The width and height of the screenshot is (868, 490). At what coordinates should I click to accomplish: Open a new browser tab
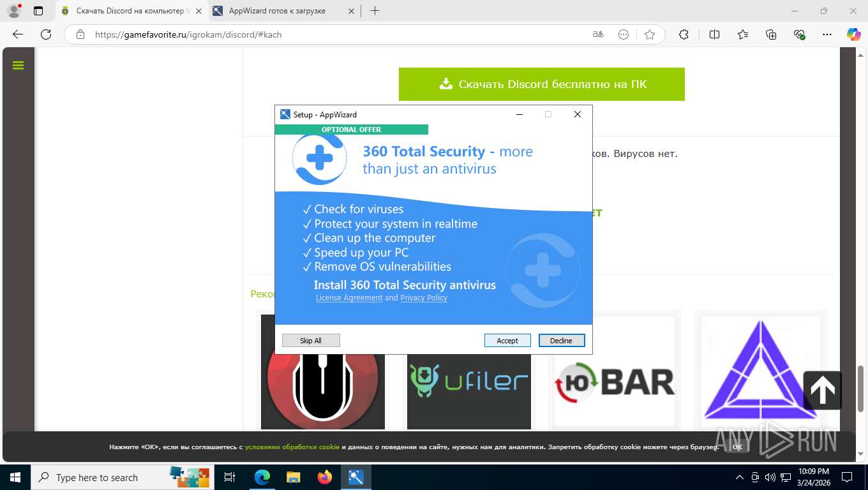[x=375, y=11]
